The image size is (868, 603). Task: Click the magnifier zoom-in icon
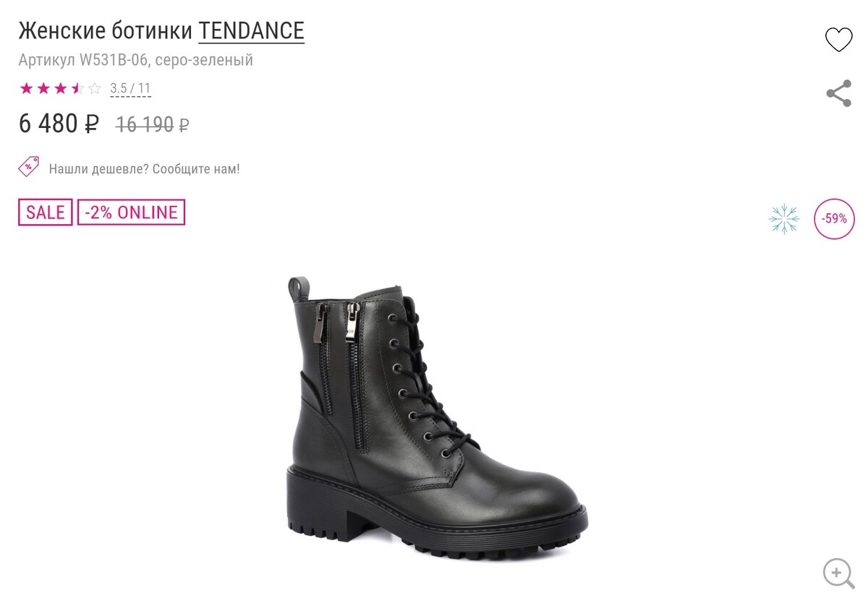[x=838, y=573]
